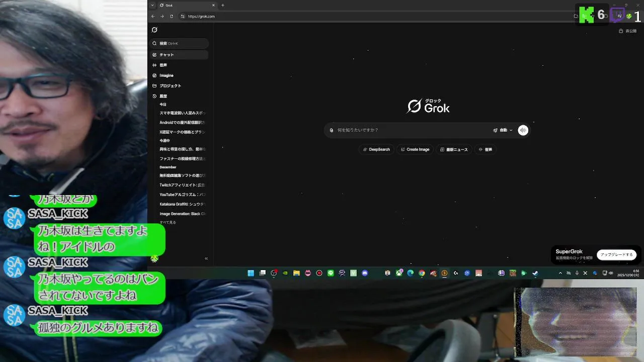Open the tab search dropdown arrow

(x=152, y=5)
